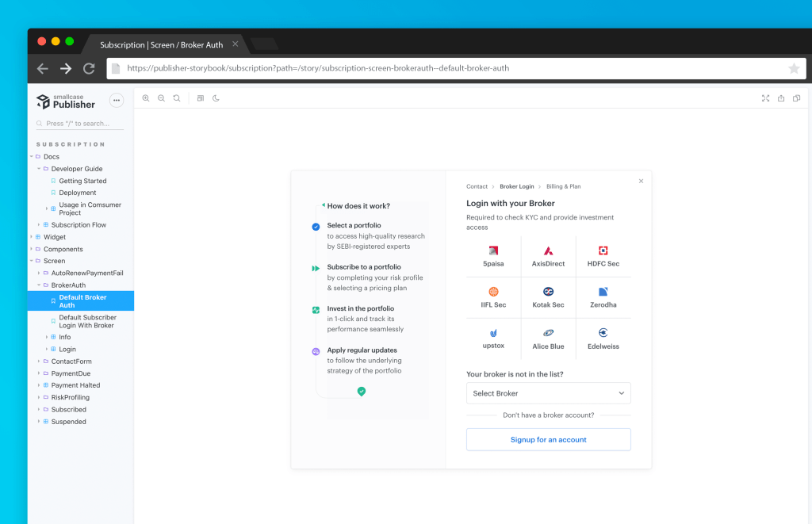Open the story in fullscreen mode
This screenshot has width=812, height=524.
tap(765, 98)
